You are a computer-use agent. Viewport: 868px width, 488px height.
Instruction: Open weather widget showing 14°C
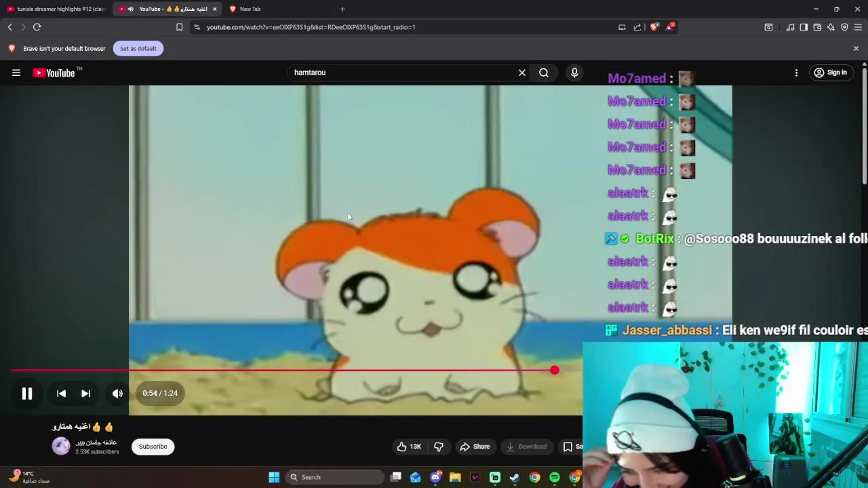30,476
